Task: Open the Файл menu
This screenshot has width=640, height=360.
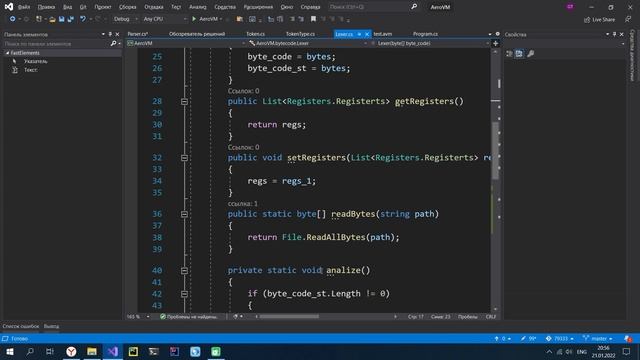Action: pos(24,7)
